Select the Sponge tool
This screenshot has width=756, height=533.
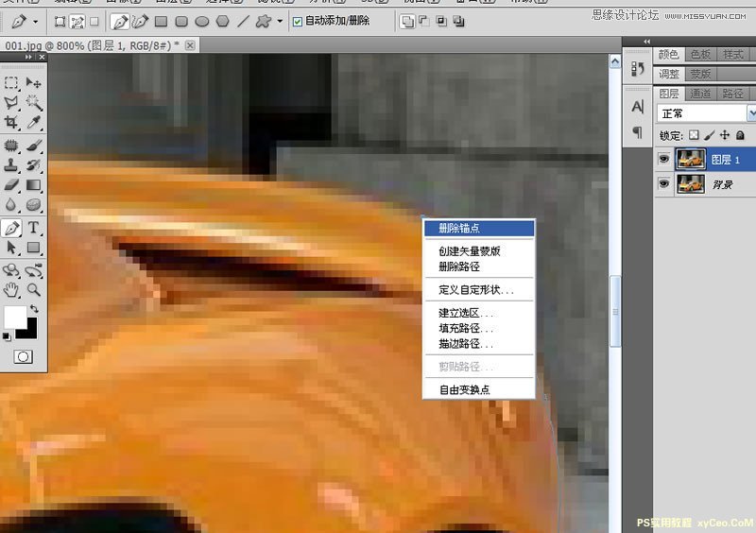33,204
